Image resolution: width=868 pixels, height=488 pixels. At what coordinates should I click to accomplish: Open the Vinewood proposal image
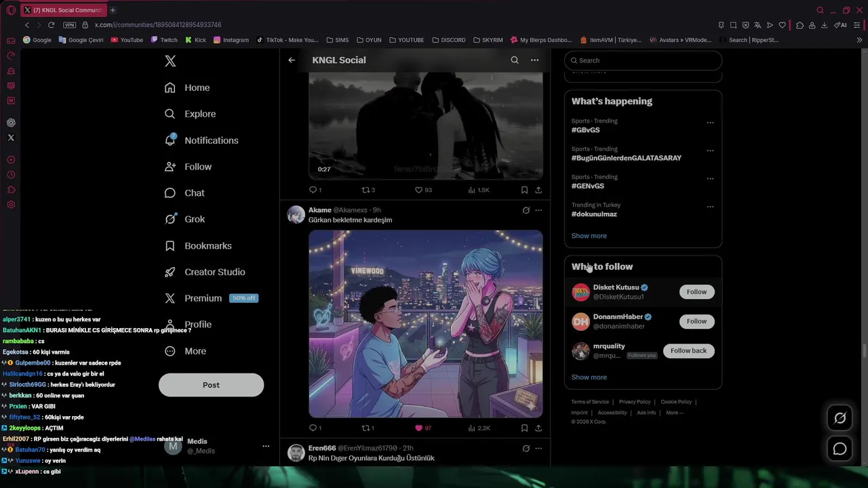[x=426, y=324]
